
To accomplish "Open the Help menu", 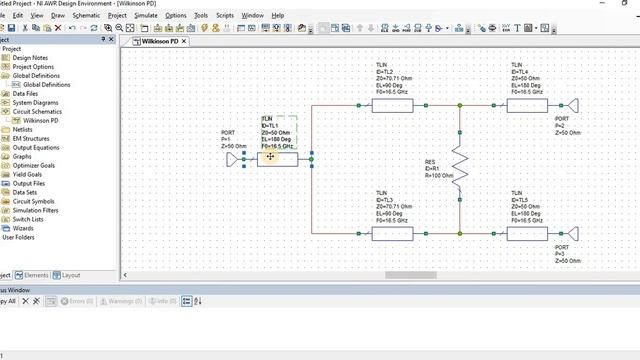I will click(278, 16).
